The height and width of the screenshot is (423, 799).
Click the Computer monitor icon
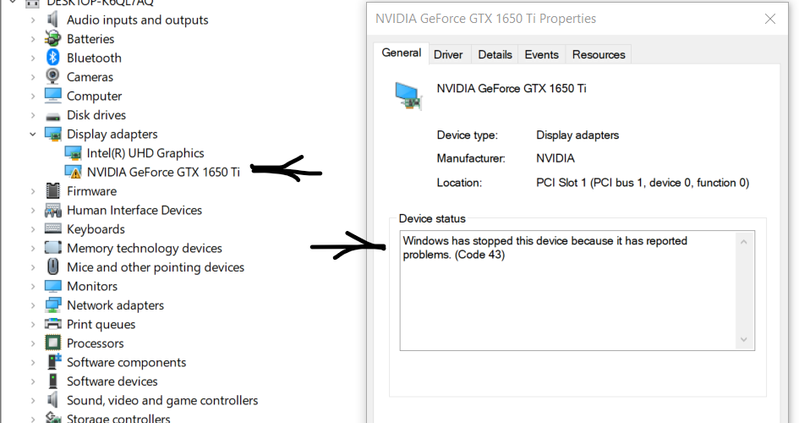pyautogui.click(x=52, y=95)
